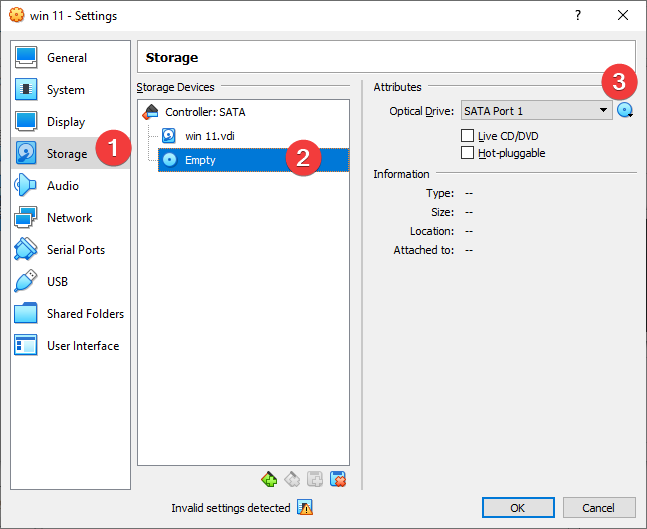Click the question mark help button

(x=578, y=16)
